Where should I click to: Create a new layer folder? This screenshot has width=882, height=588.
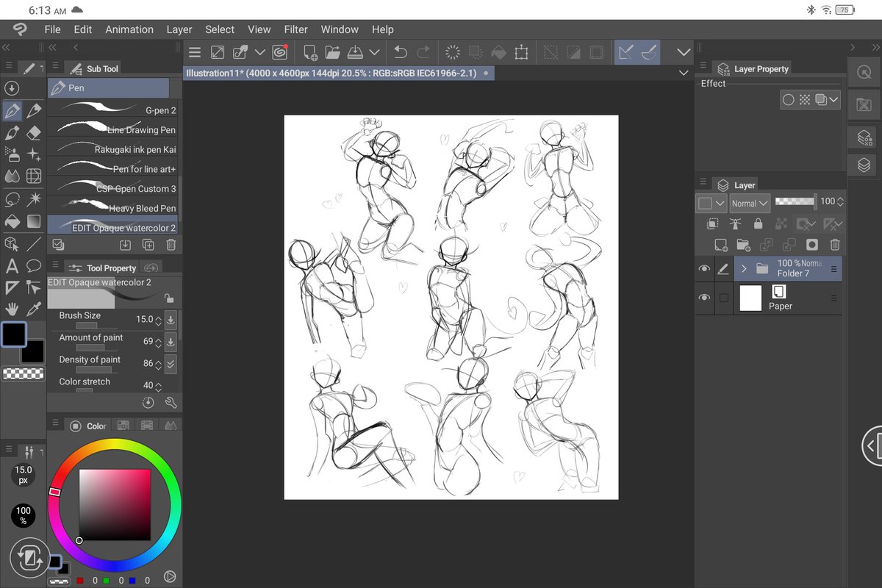(x=745, y=245)
